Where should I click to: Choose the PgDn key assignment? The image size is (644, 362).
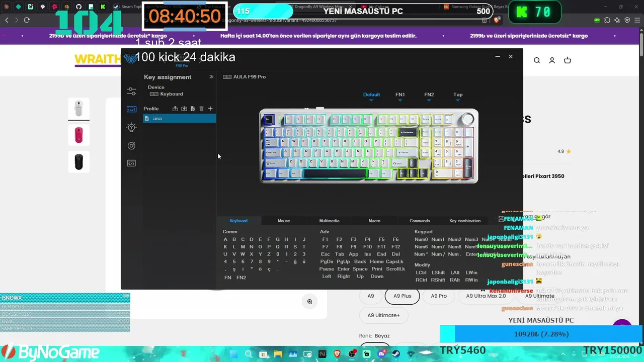[x=327, y=262]
